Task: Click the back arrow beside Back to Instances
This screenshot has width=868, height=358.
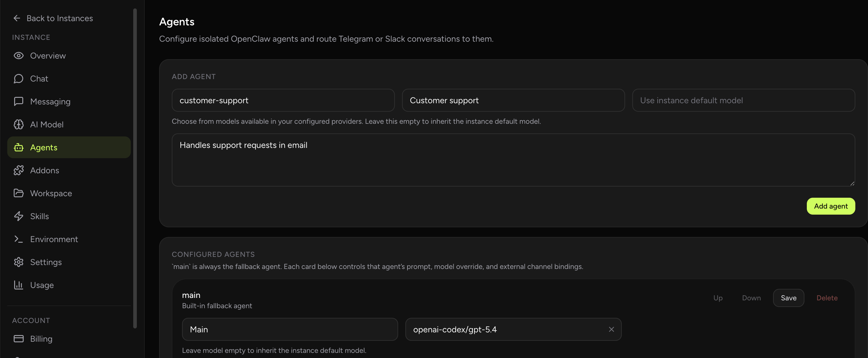Action: 17,18
